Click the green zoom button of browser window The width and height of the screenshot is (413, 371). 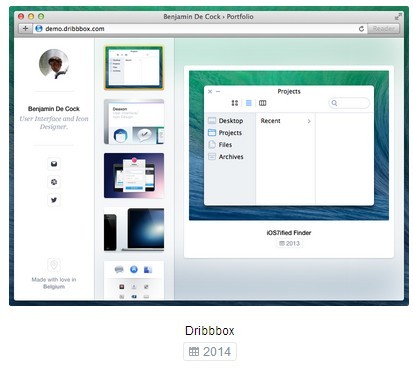point(41,16)
